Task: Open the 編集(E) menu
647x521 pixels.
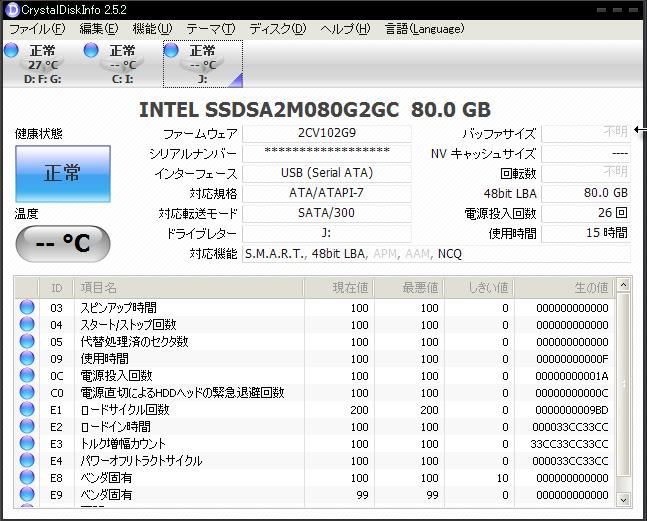Action: click(x=99, y=29)
